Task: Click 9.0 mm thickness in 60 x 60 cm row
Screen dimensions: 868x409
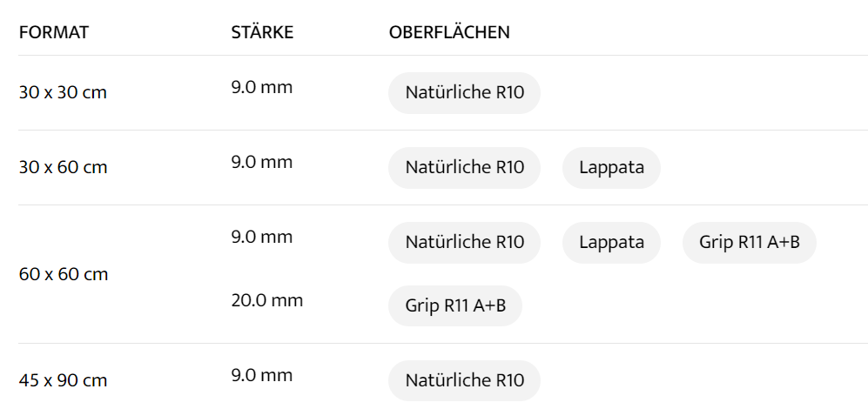Action: coord(261,237)
